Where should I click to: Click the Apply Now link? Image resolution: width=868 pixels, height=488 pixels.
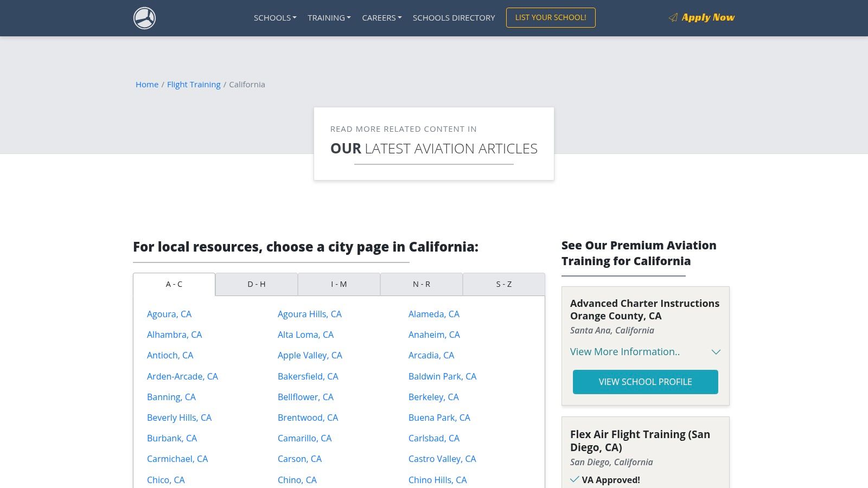click(x=708, y=17)
